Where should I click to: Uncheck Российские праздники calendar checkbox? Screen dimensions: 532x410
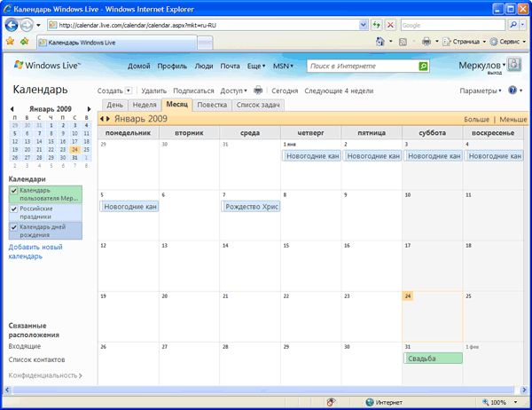[x=14, y=209]
